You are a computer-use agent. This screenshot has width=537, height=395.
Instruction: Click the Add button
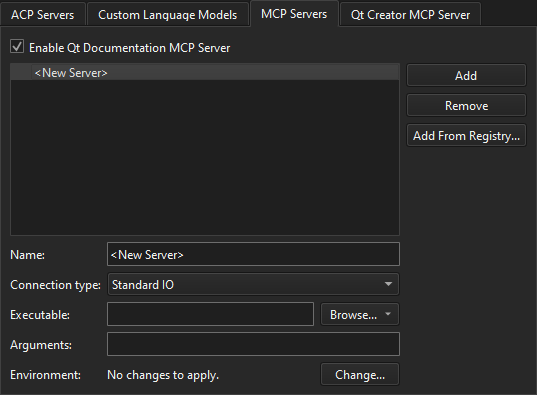(x=466, y=75)
